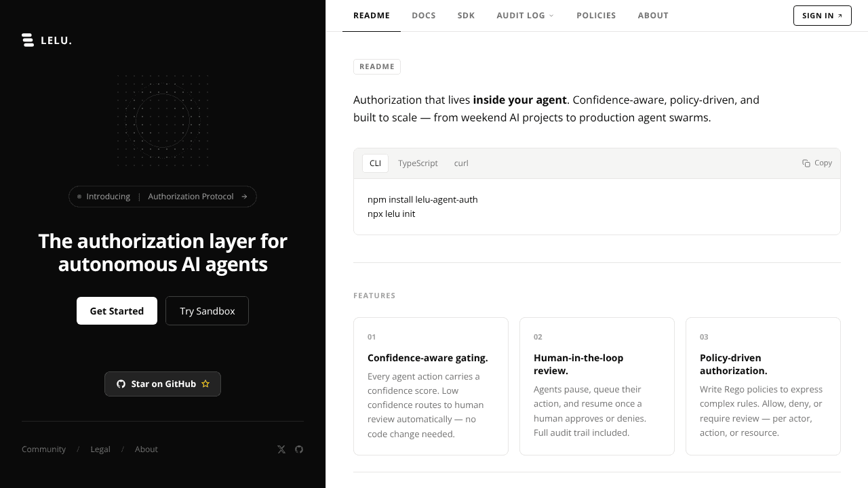Viewport: 868px width, 488px height.
Task: Click the Introducing label in the pill
Action: [108, 197]
